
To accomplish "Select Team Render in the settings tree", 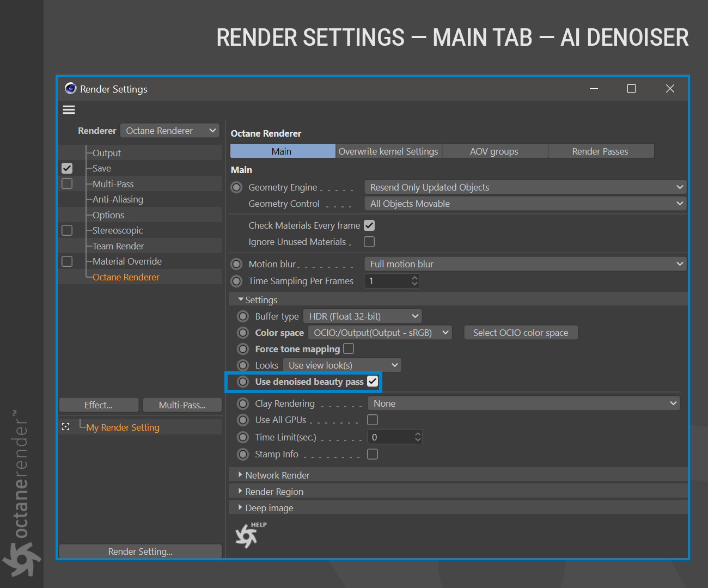I will pyautogui.click(x=118, y=246).
